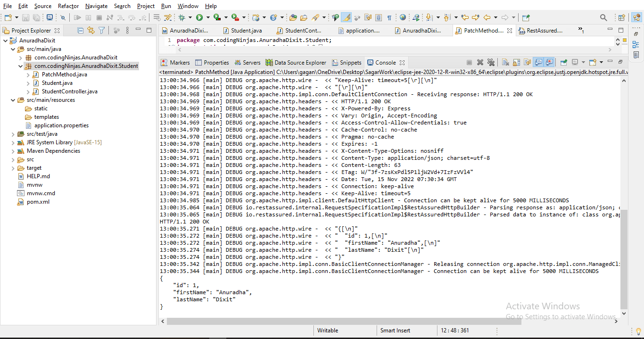Open the Source menu
This screenshot has height=339, width=644.
point(42,6)
